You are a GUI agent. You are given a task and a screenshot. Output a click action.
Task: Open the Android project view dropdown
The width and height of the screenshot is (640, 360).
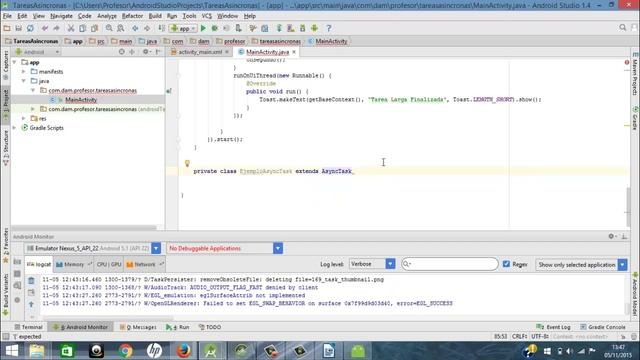pyautogui.click(x=37, y=52)
